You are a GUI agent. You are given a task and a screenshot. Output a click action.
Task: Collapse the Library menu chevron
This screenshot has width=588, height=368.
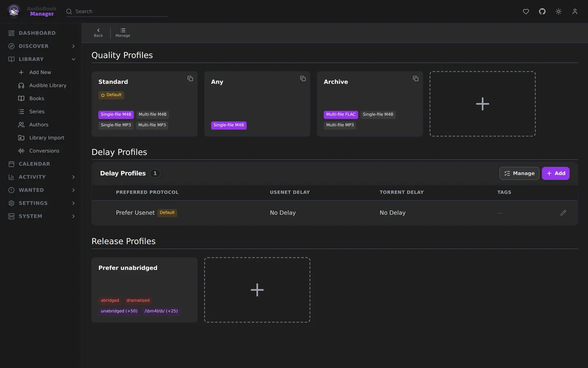tap(73, 59)
